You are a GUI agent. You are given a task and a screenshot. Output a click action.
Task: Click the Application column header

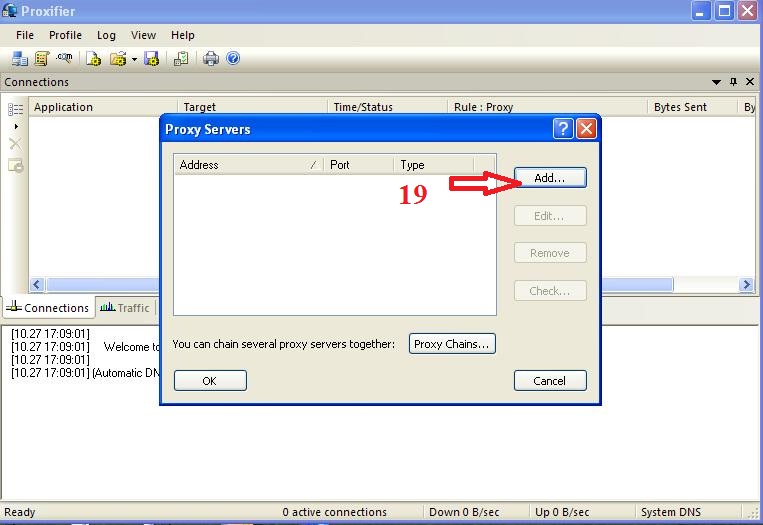coord(103,107)
